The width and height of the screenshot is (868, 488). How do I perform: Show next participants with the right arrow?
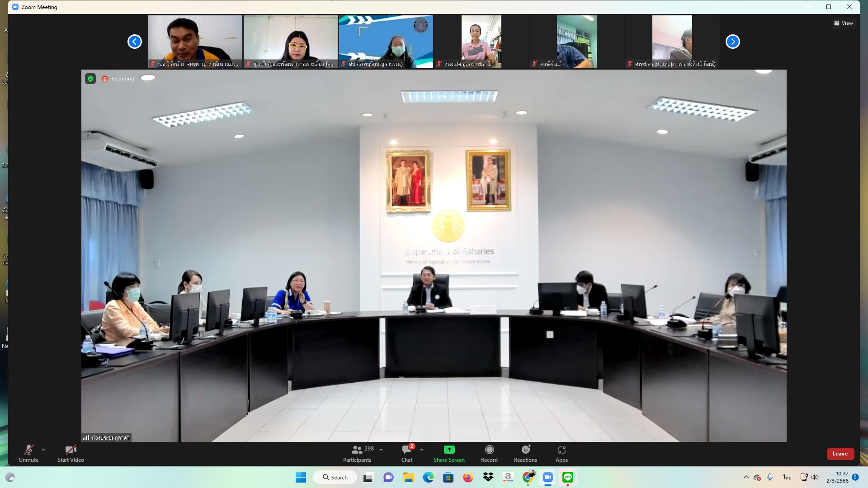coord(732,42)
